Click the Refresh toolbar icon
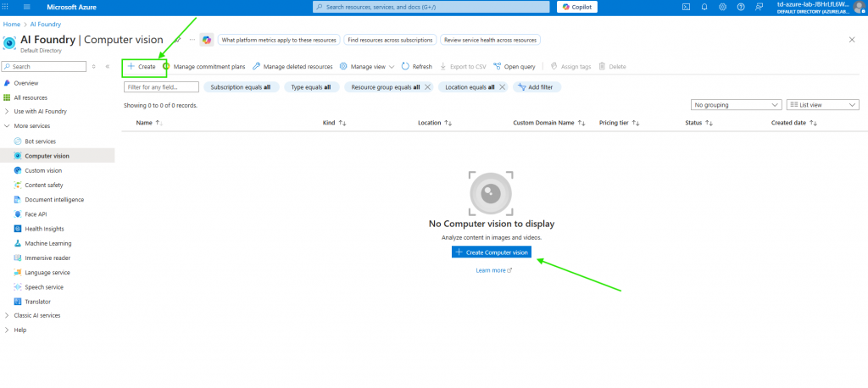868x388 pixels. [x=416, y=66]
